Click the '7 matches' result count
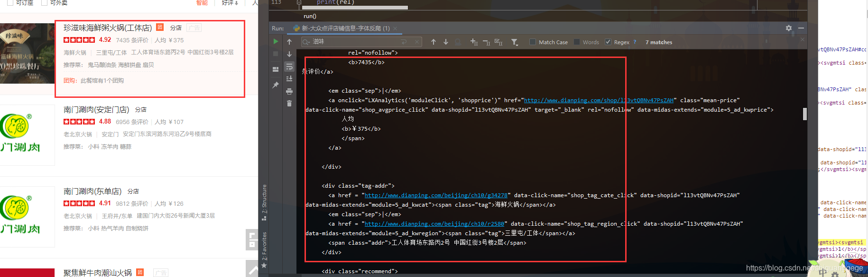Image resolution: width=868 pixels, height=277 pixels. 659,42
